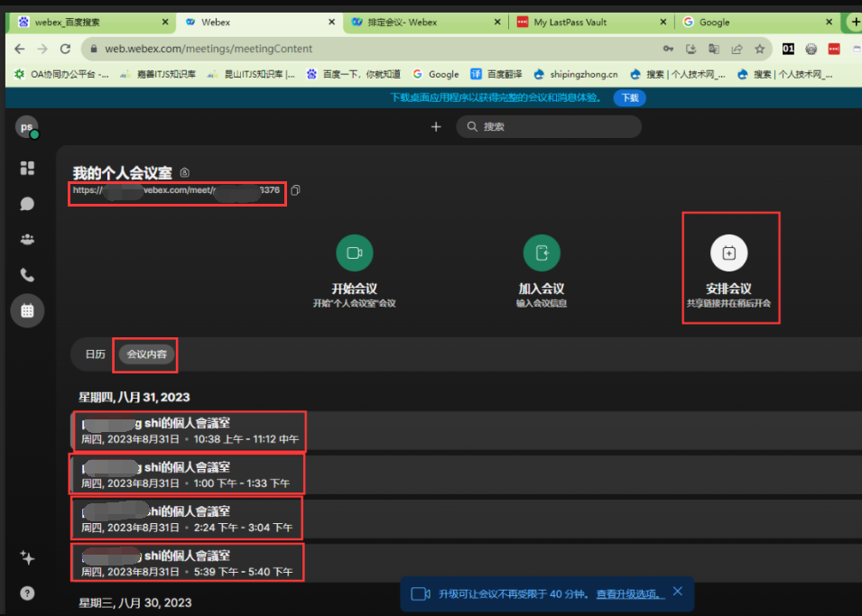
Task: Switch to the 日历 tab
Action: coord(95,354)
